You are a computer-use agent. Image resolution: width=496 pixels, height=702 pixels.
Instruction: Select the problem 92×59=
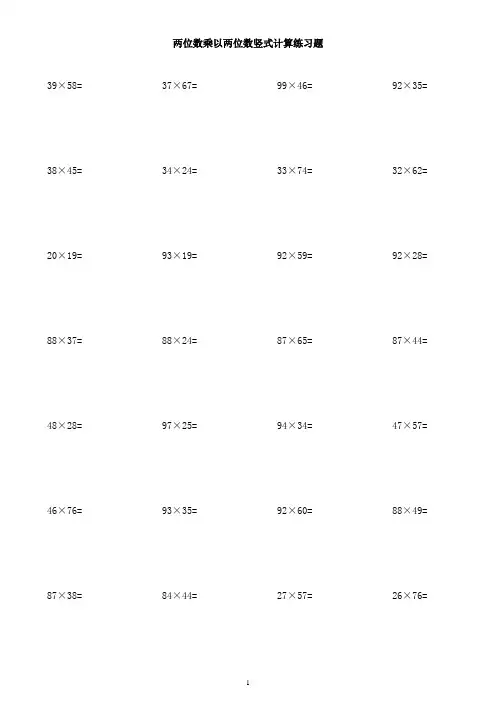point(295,256)
